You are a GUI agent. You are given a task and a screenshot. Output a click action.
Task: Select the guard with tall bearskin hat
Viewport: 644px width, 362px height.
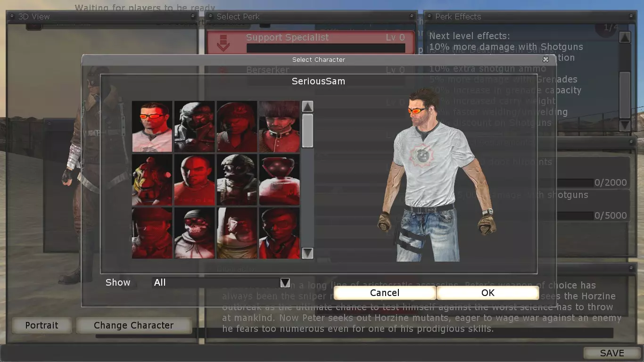(279, 126)
